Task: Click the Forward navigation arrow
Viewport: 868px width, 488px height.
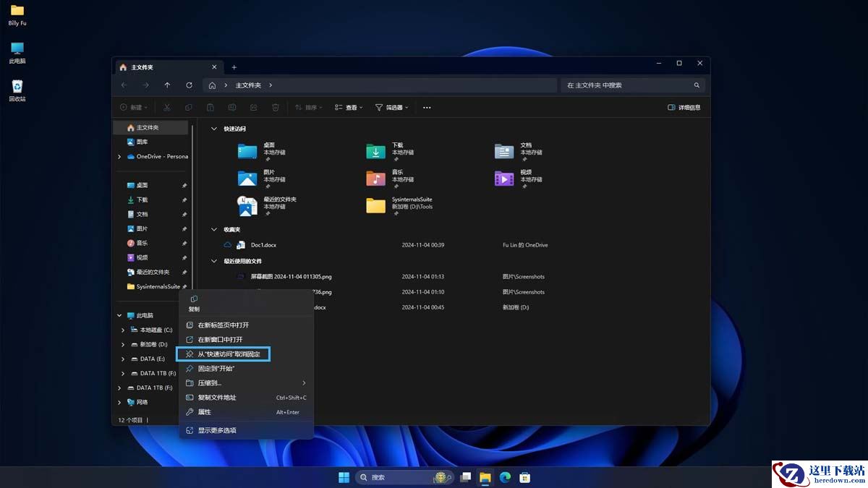Action: click(145, 85)
